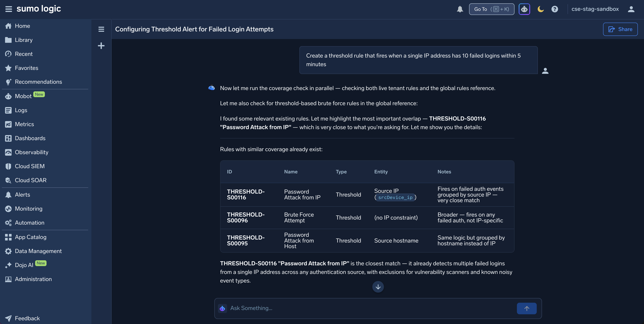
Task: Click THRESHOLD-S00116 ID cell in table
Action: pos(246,195)
